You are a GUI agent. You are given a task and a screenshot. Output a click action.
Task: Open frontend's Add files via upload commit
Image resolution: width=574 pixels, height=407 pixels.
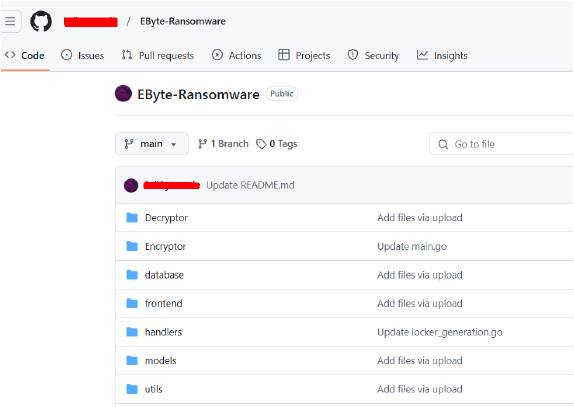(420, 303)
